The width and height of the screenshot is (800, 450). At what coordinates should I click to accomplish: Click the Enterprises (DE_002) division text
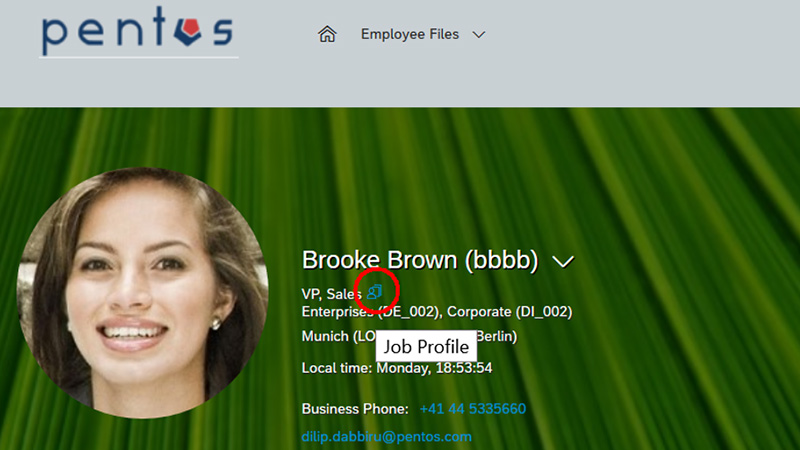372,312
